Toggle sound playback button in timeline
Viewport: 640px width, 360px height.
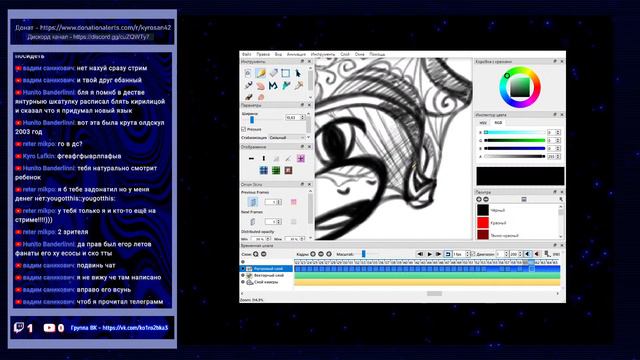528,254
